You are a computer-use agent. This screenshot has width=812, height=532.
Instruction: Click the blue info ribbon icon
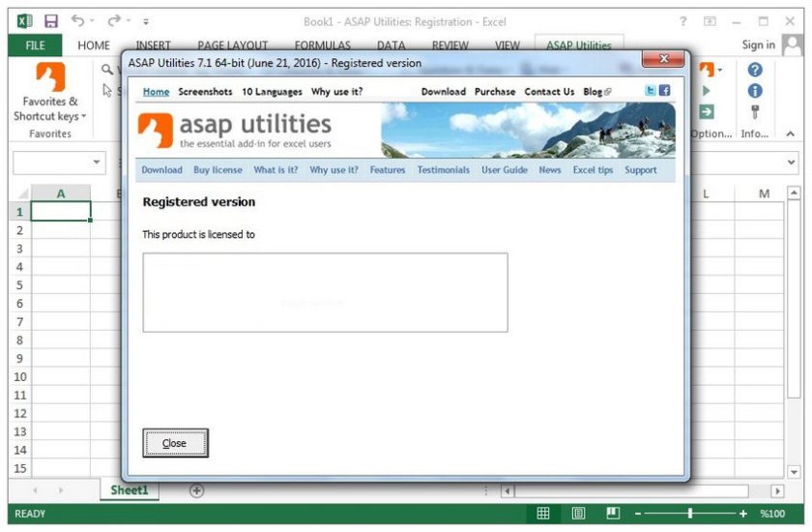click(x=755, y=91)
